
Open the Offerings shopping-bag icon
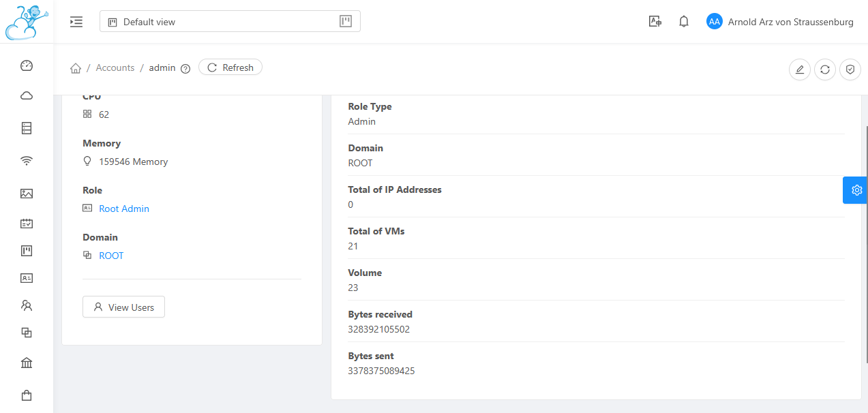[26, 395]
